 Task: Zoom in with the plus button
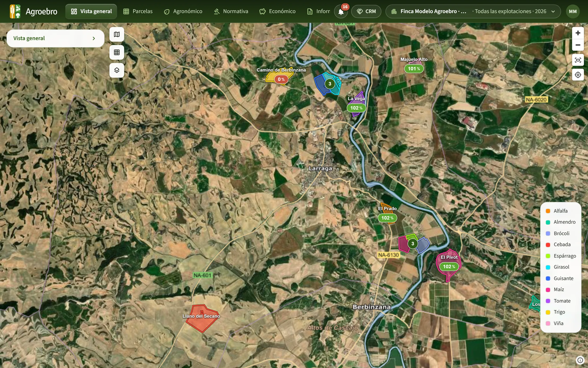click(578, 33)
